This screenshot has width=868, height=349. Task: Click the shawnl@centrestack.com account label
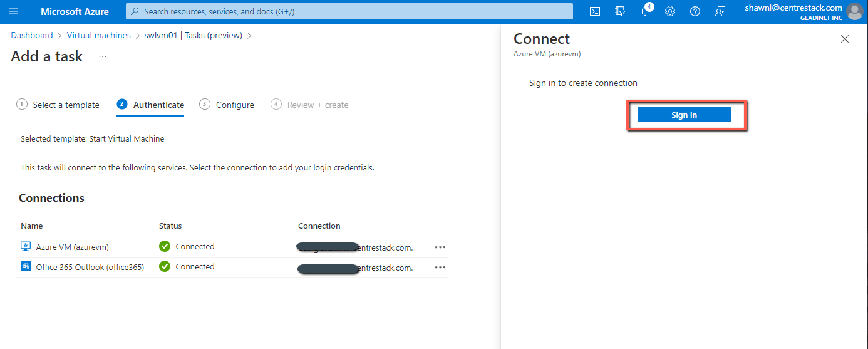pyautogui.click(x=793, y=8)
